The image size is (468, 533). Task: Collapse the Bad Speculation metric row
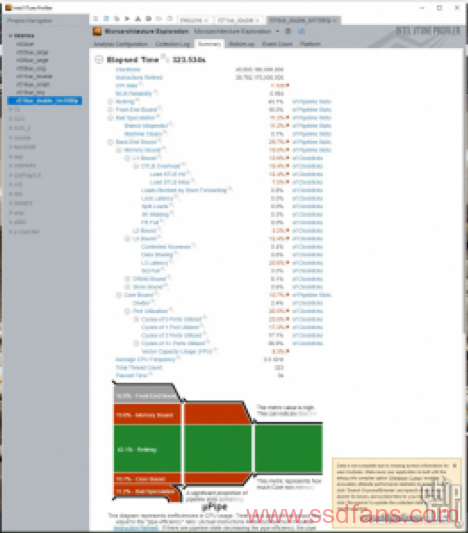pos(110,118)
